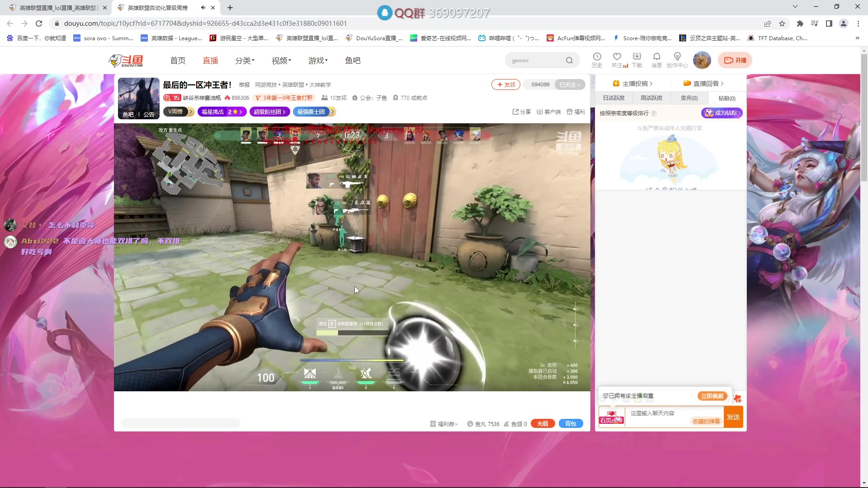Click the 充值 recharge button
The image size is (868, 488).
coord(543,424)
